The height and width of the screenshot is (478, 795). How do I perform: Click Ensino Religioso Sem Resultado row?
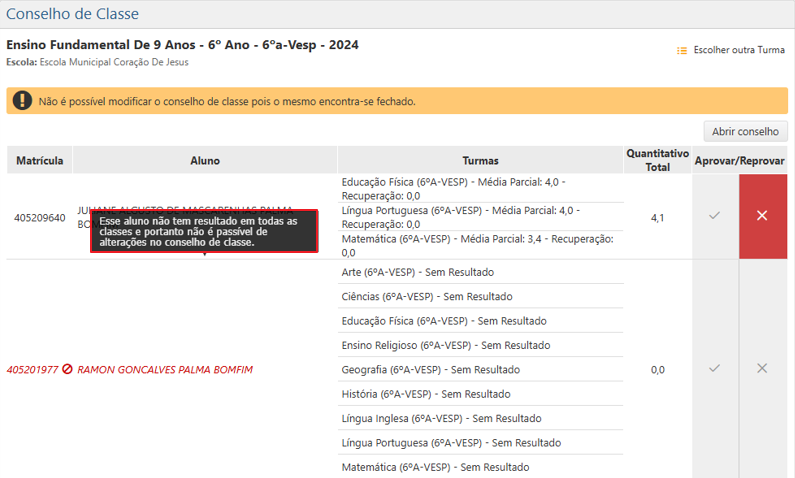pos(480,345)
